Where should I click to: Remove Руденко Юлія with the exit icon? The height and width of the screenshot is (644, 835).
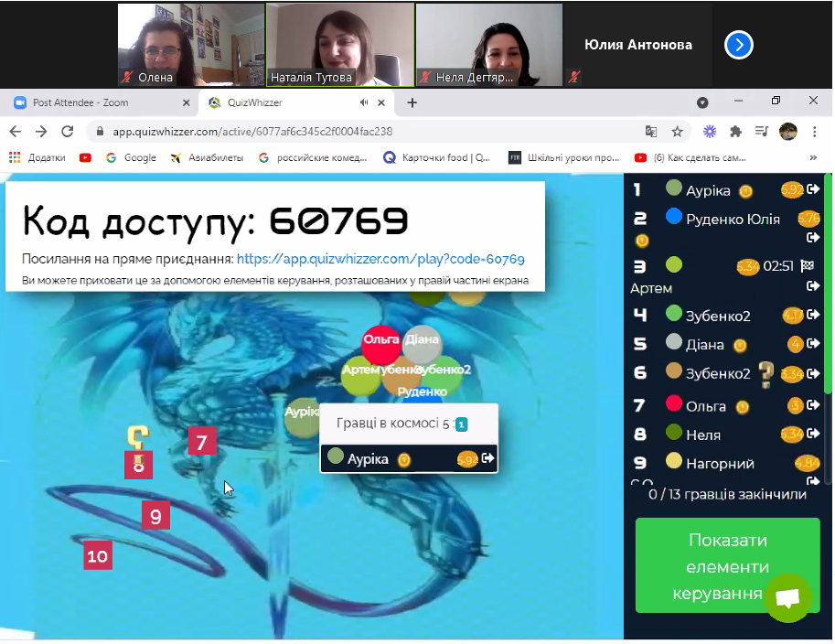tap(813, 238)
